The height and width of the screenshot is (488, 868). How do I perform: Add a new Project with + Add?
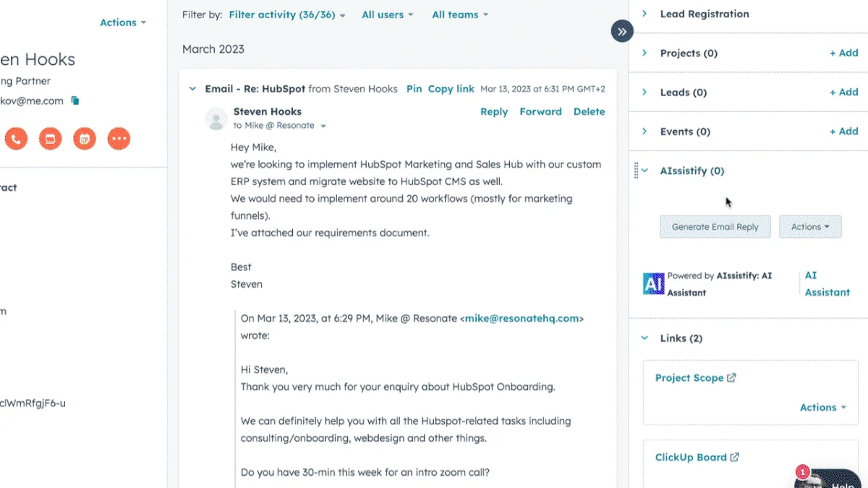843,53
